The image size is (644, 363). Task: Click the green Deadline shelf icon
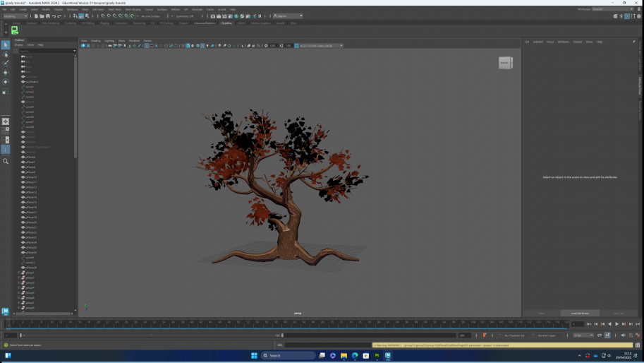(x=14, y=30)
